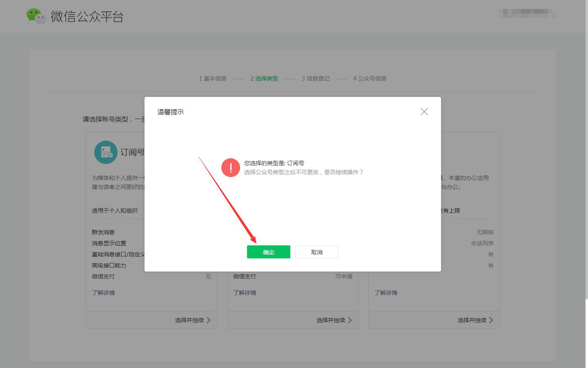The width and height of the screenshot is (588, 368).
Task: Click step 4 公众号信息
Action: coord(370,79)
